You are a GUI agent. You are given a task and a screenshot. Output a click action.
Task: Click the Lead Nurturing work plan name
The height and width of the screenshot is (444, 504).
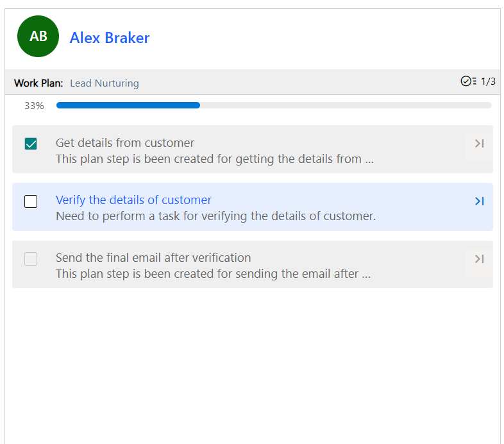click(104, 83)
